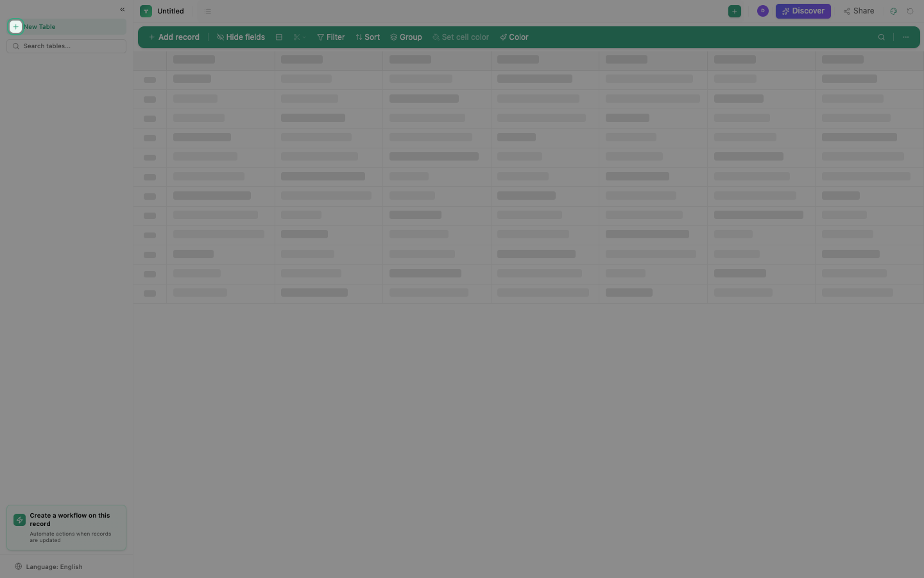Screen dimensions: 924x578
Task: Open Create a workflow on this record card
Action: (66, 528)
